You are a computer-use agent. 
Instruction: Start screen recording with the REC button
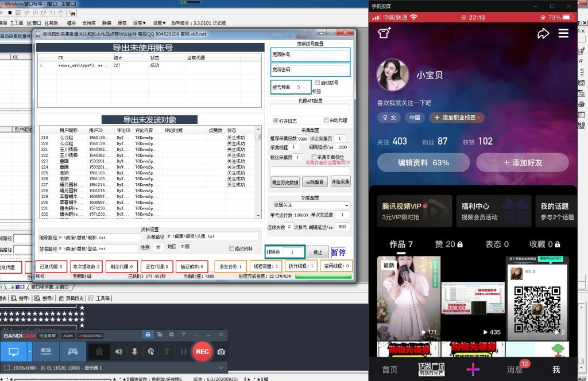click(202, 352)
